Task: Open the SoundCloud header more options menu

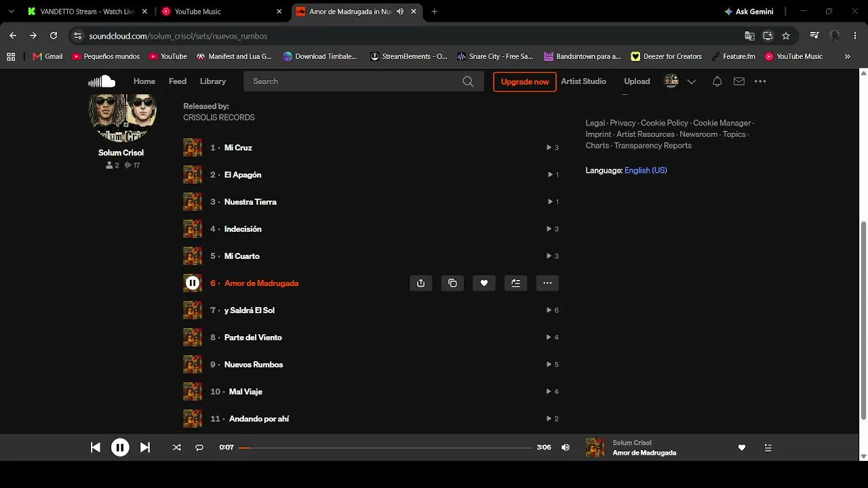Action: 760,81
